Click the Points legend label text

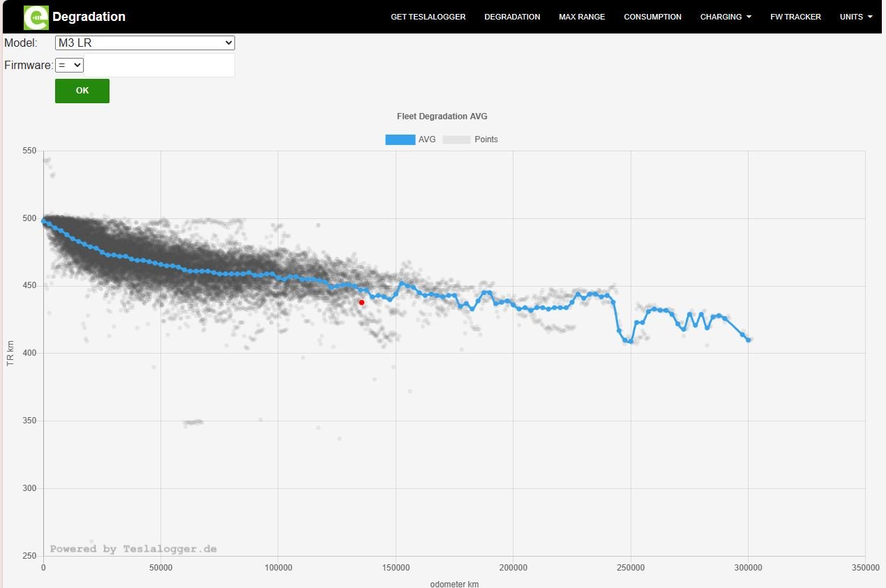(x=486, y=140)
